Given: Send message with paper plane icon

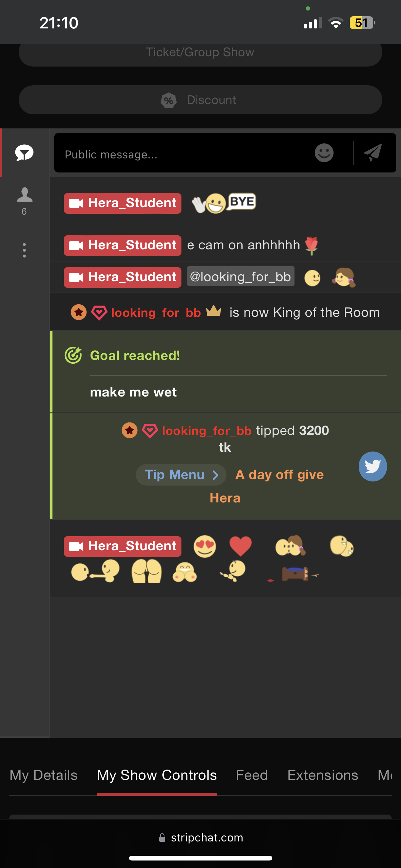Looking at the screenshot, I should [373, 153].
